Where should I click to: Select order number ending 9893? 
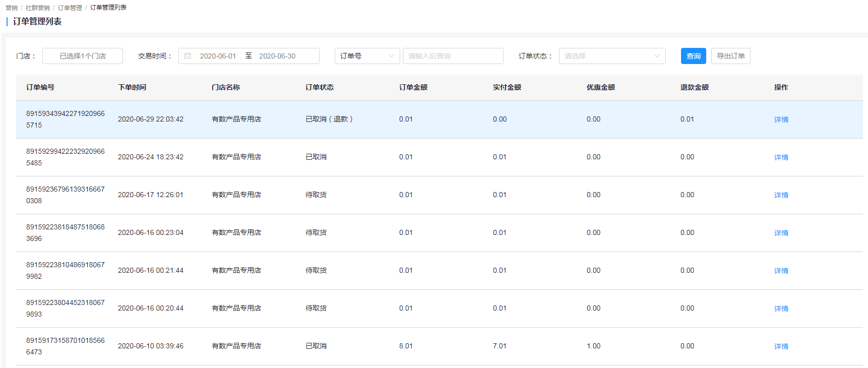point(66,309)
